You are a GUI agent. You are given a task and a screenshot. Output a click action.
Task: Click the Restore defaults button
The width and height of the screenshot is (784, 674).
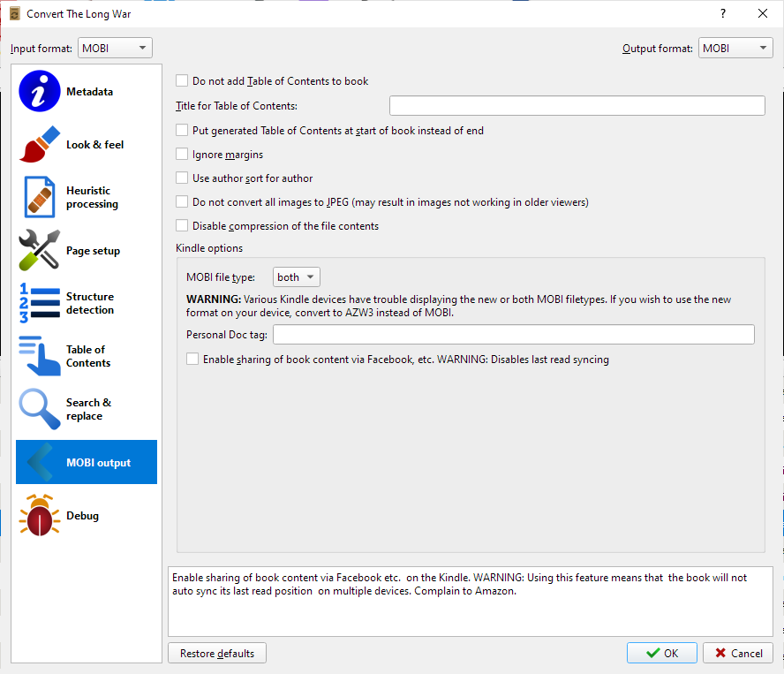click(217, 653)
